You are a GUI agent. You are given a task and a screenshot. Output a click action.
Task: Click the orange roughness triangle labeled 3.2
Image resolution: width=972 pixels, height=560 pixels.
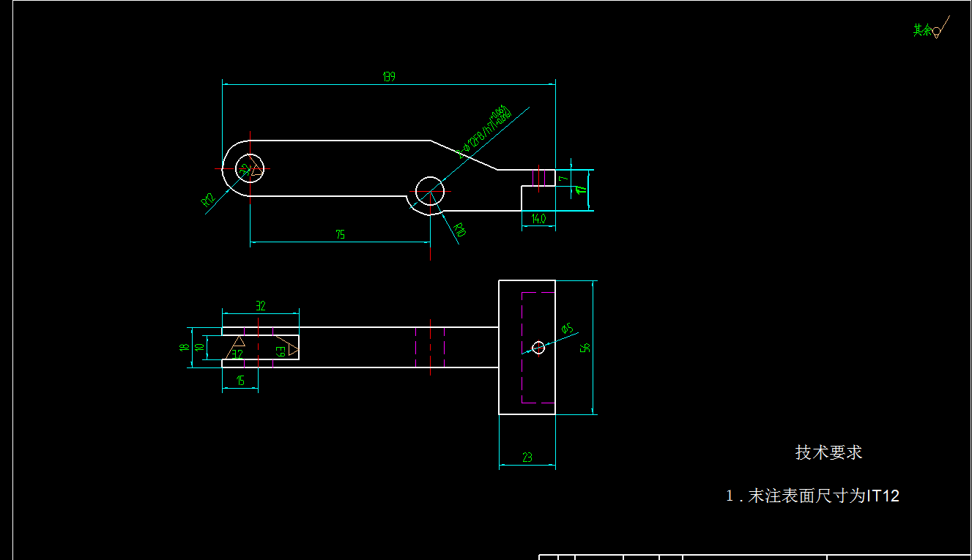click(239, 341)
